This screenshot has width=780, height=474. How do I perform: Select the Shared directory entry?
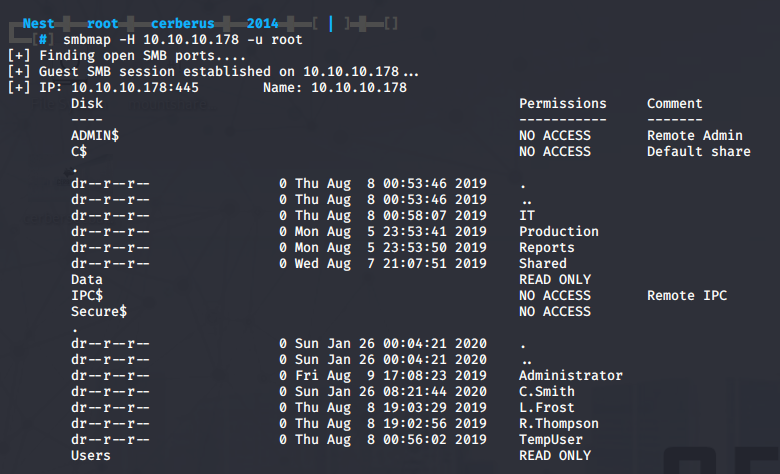click(x=543, y=264)
